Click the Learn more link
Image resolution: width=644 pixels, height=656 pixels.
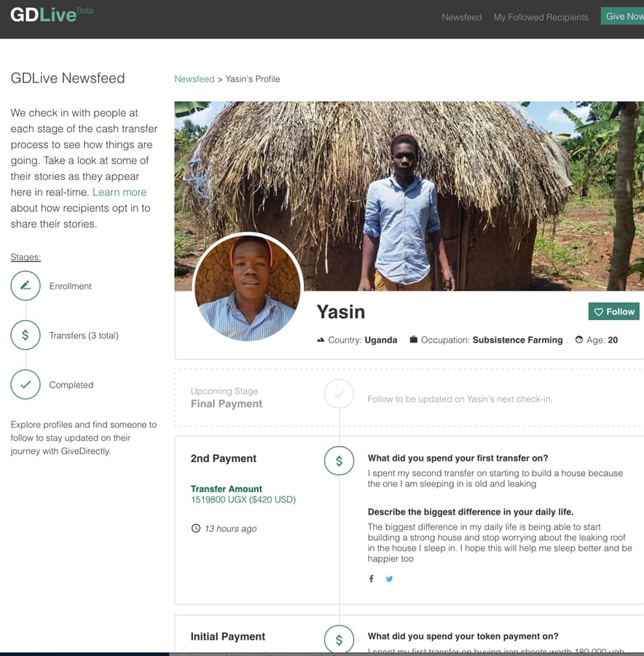coord(119,192)
